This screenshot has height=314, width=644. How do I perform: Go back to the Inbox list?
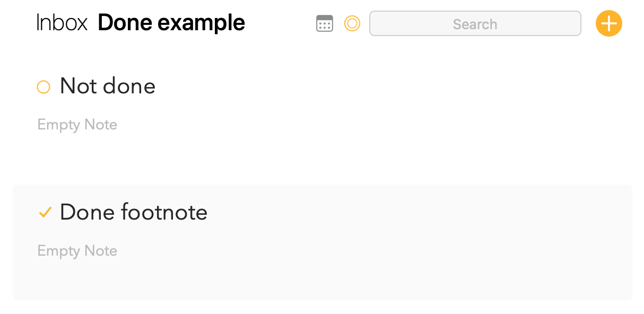click(x=62, y=23)
